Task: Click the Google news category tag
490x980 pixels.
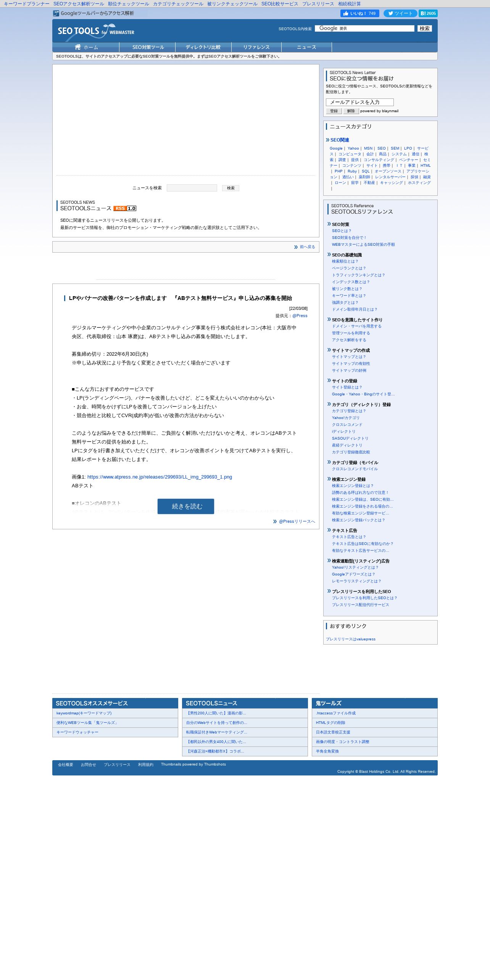Action: point(336,148)
